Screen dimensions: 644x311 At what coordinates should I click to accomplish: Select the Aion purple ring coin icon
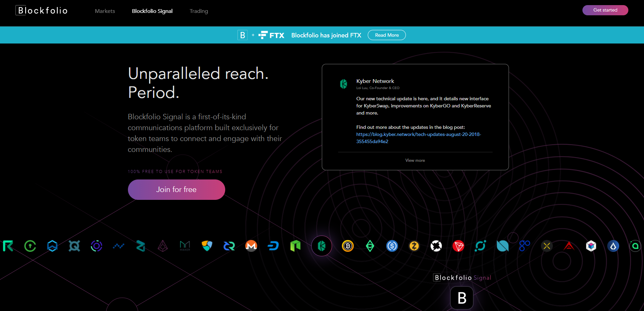97,246
